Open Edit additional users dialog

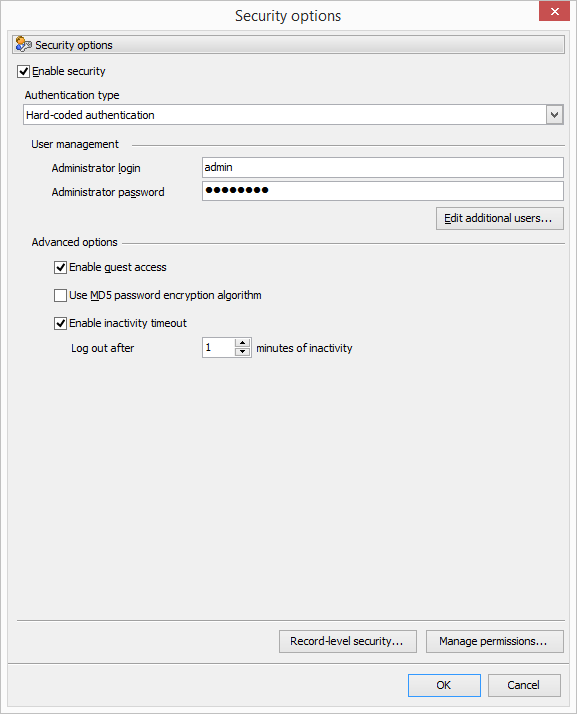tap(500, 219)
